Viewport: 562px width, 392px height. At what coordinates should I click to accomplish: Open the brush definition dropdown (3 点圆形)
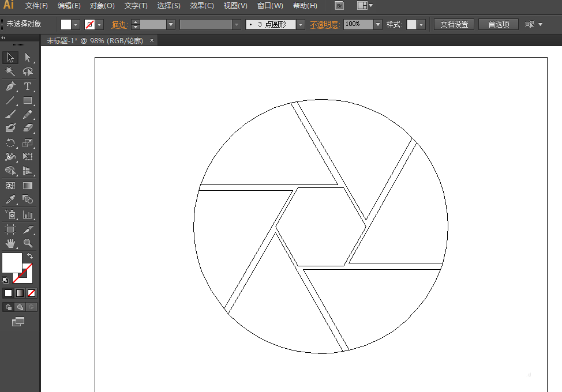point(301,24)
